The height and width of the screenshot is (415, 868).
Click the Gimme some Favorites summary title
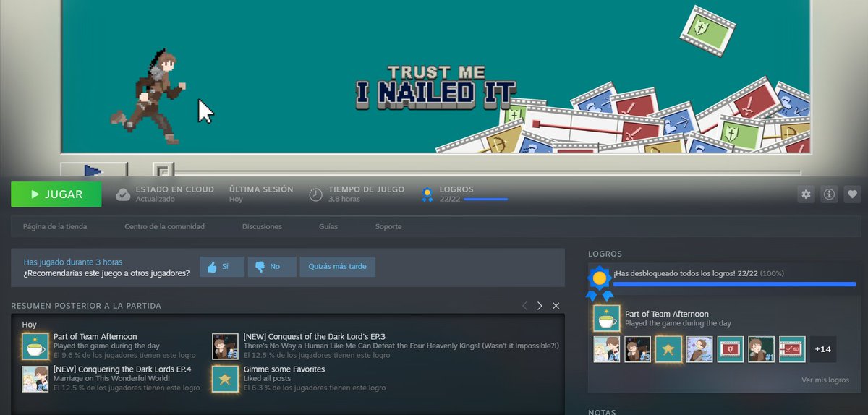(x=284, y=369)
